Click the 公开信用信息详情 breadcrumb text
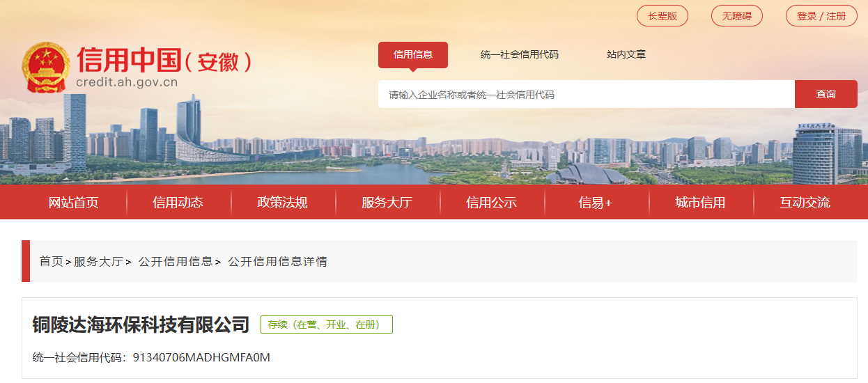 277,262
